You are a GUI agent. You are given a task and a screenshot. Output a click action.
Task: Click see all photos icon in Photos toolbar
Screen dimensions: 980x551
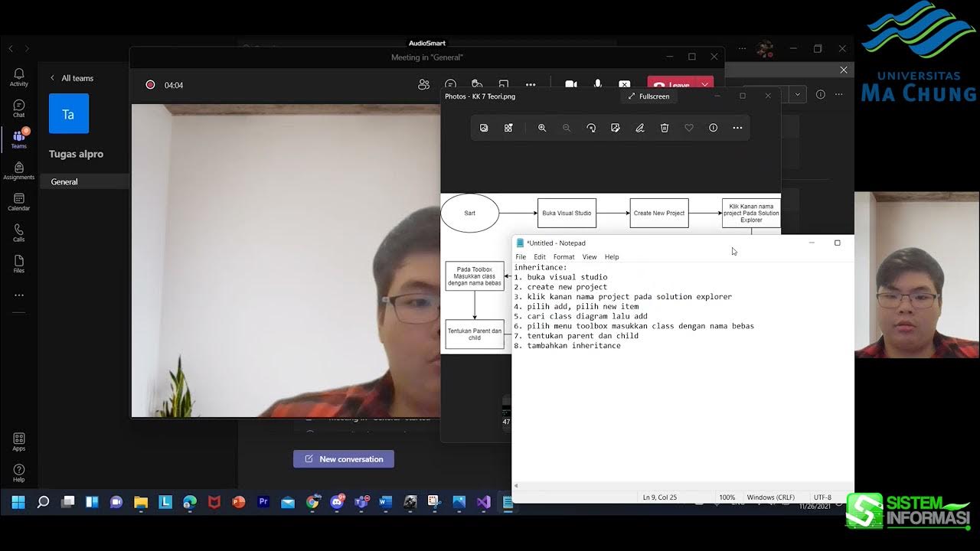click(x=484, y=128)
